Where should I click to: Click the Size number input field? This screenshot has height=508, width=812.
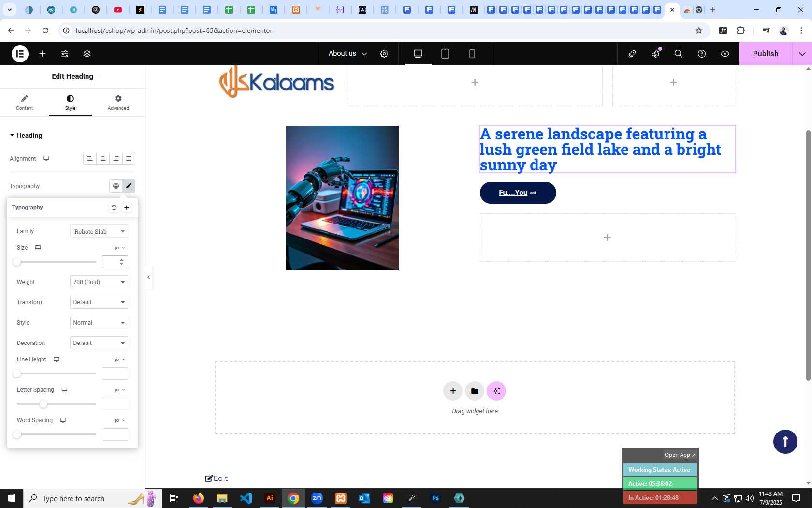(115, 262)
